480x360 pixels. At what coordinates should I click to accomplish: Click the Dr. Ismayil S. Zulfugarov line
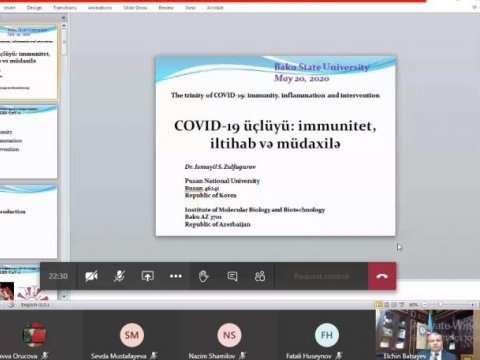220,167
